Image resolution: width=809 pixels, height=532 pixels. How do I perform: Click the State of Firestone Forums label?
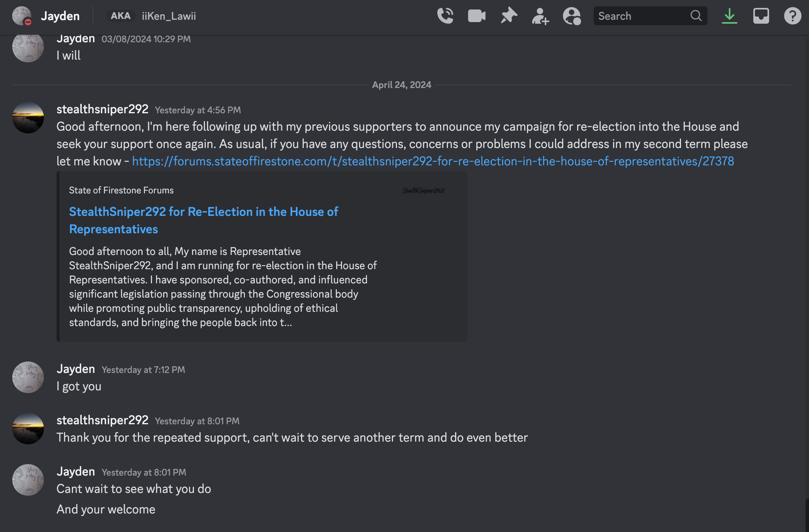pyautogui.click(x=121, y=190)
